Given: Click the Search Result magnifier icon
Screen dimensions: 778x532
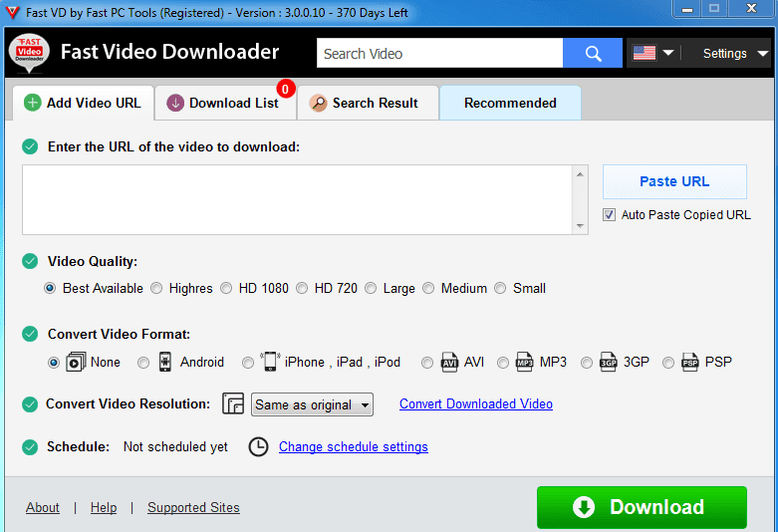Looking at the screenshot, I should (x=318, y=103).
